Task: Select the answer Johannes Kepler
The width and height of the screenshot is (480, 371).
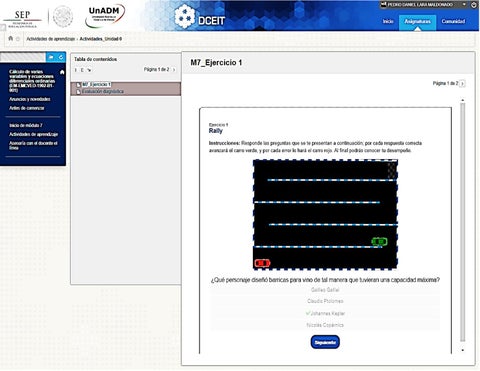Action: [x=325, y=313]
